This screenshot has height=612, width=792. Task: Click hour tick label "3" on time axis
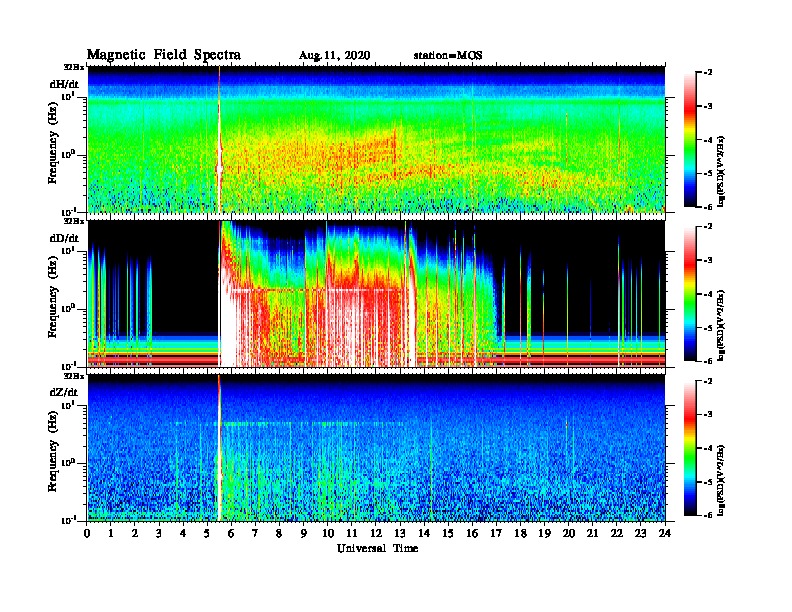(x=159, y=533)
